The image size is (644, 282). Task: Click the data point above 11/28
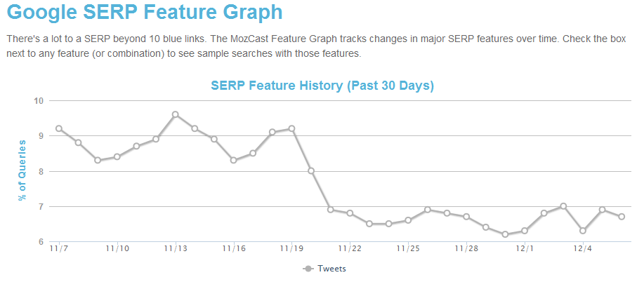[x=466, y=217]
